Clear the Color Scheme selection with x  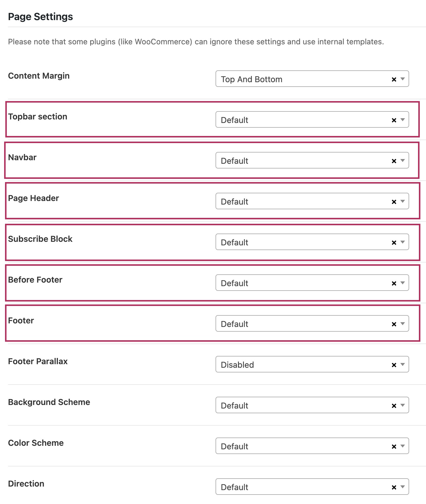(x=394, y=446)
